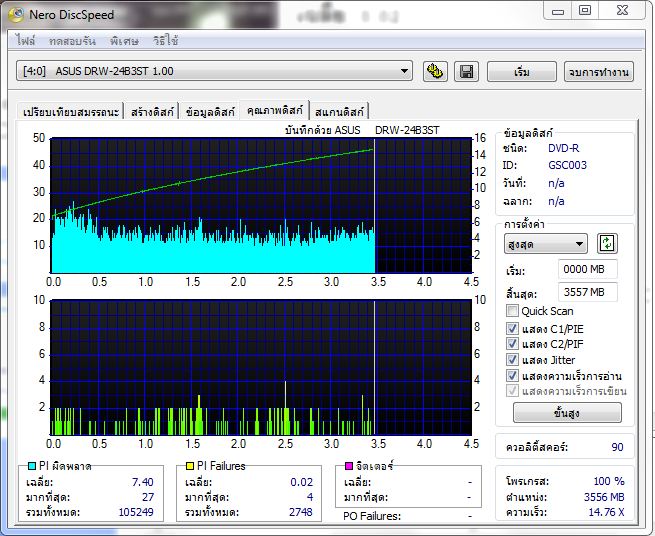655x536 pixels.
Task: Click the PI Failures total 2748
Action: pyautogui.click(x=300, y=512)
